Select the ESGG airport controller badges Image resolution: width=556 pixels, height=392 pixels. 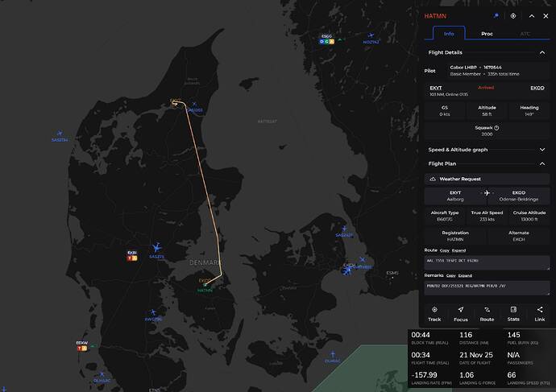[x=326, y=41]
